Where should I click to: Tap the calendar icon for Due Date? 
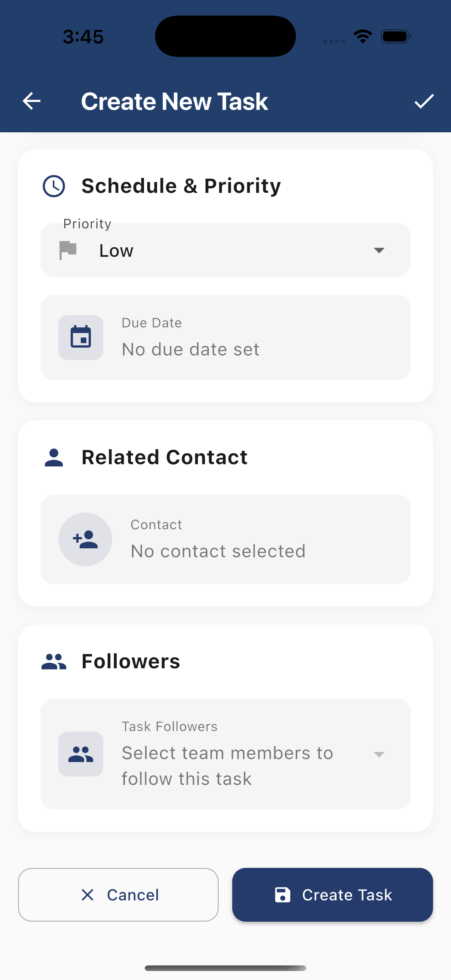click(x=81, y=337)
